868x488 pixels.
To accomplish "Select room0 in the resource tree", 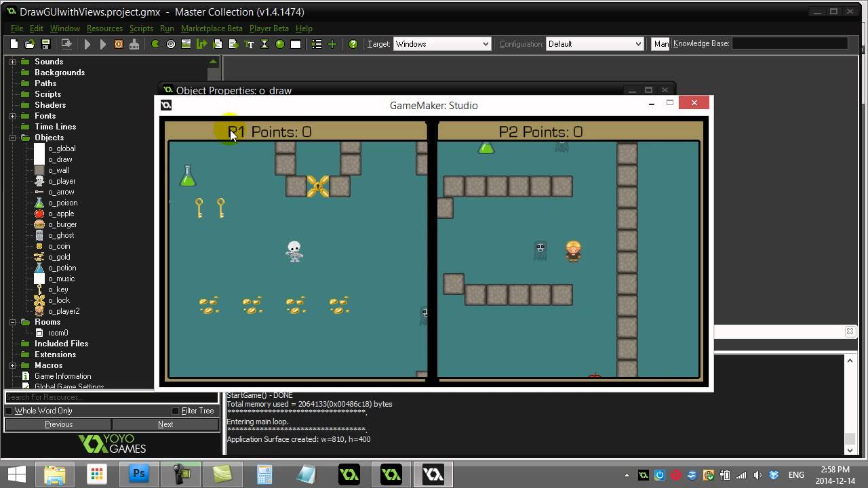I will [x=58, y=333].
